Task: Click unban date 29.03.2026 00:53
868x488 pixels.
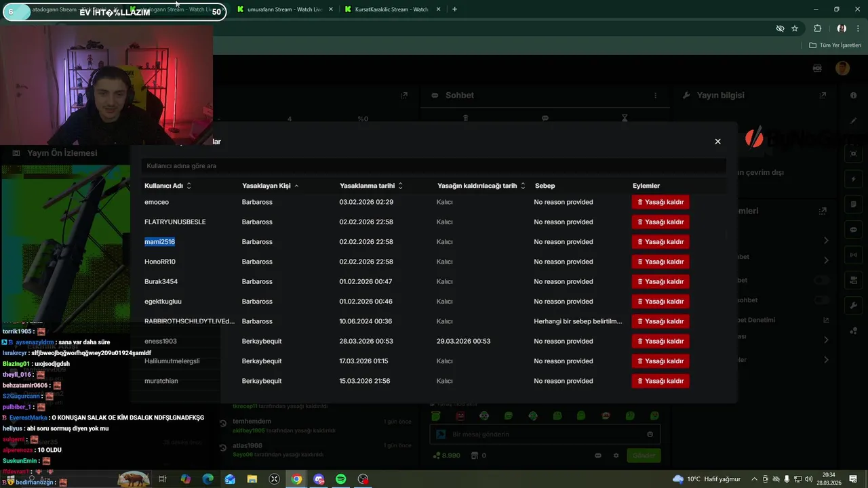Action: tap(463, 341)
